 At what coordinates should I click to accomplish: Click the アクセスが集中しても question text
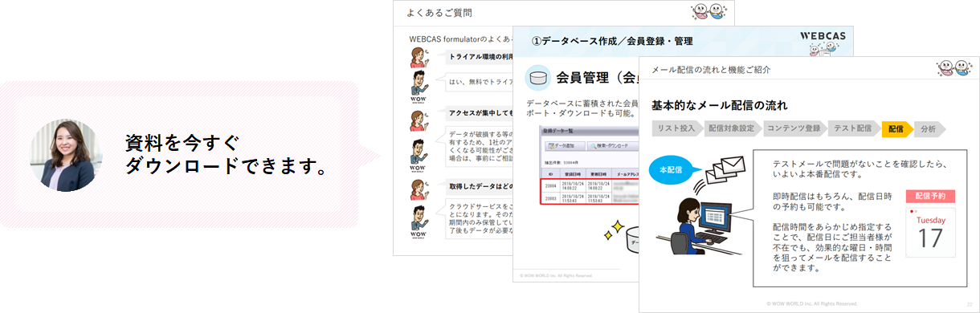[481, 114]
